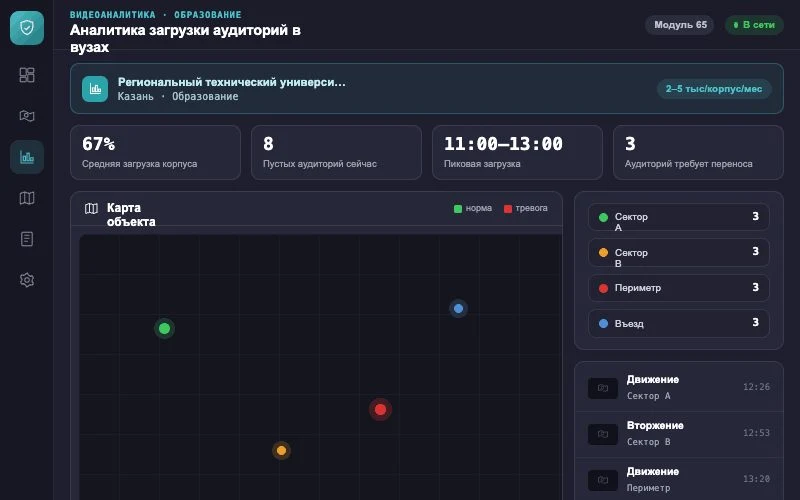
Task: Click the camera thumbnail for Движение Периметр
Action: [x=603, y=480]
